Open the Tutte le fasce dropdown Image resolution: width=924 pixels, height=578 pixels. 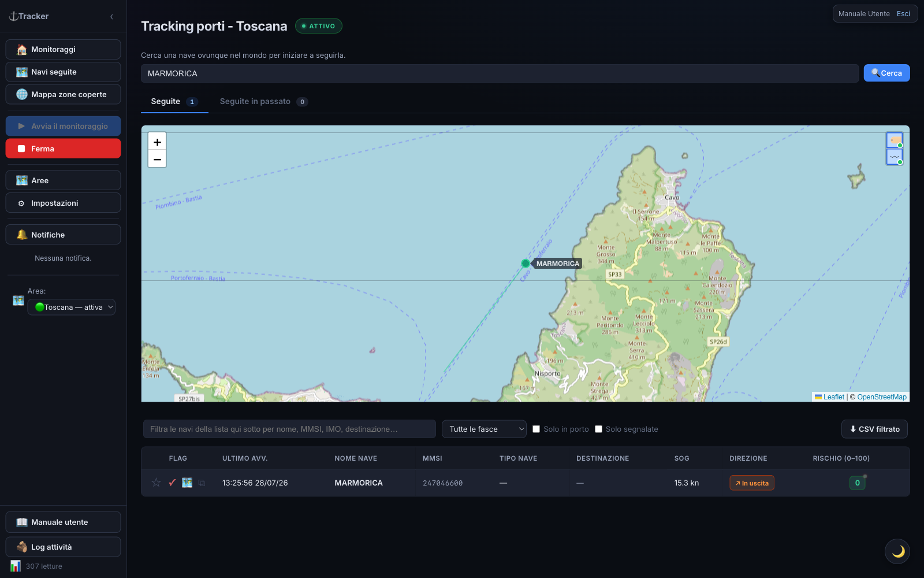[484, 429]
